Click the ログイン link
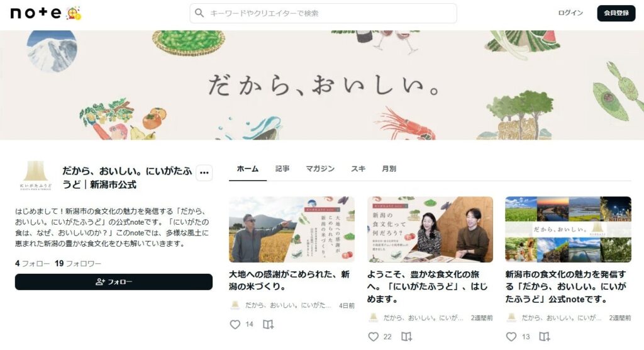Viewport: 644px width, 350px height. [x=570, y=13]
